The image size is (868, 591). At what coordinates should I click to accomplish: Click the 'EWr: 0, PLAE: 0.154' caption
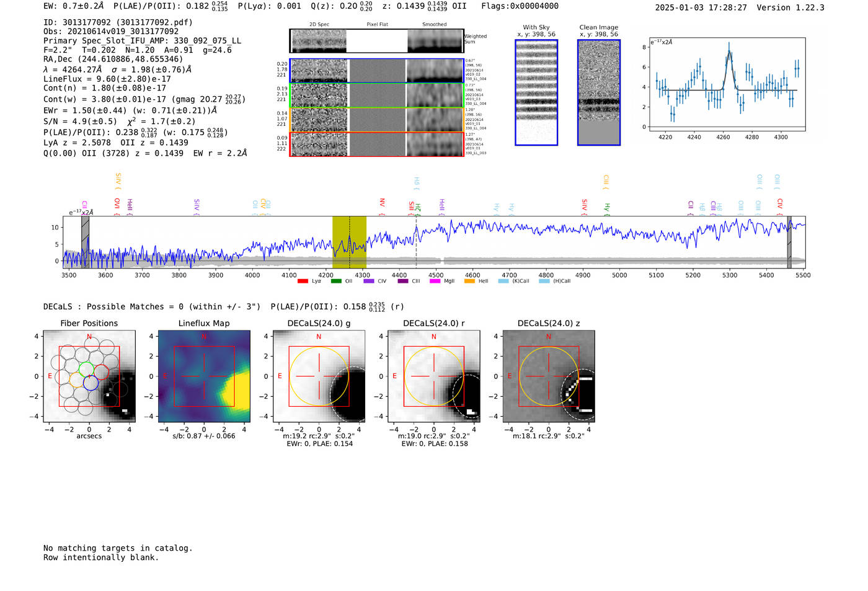click(319, 444)
